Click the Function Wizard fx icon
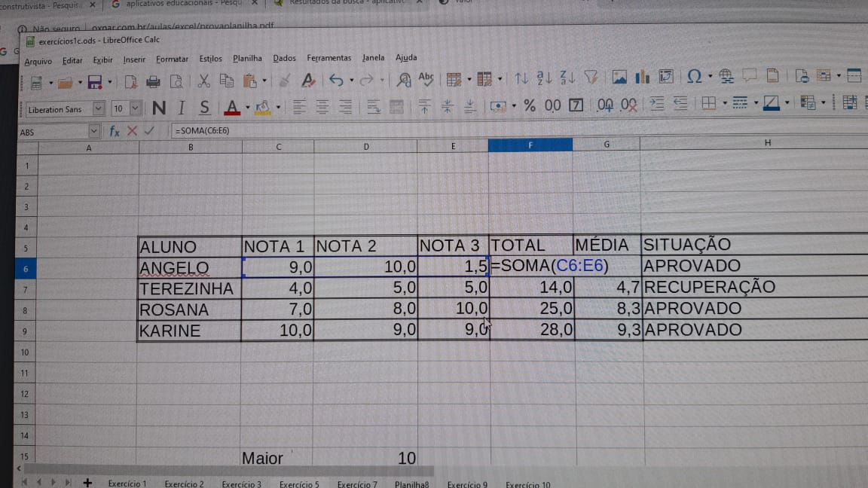868x488 pixels. point(114,131)
